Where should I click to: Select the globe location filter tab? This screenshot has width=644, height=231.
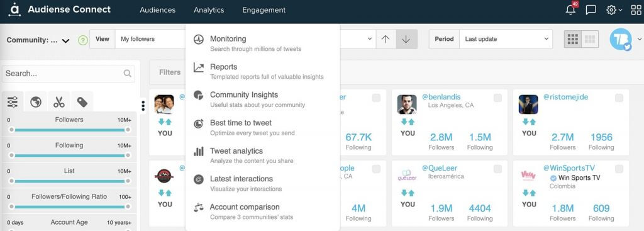(x=36, y=101)
